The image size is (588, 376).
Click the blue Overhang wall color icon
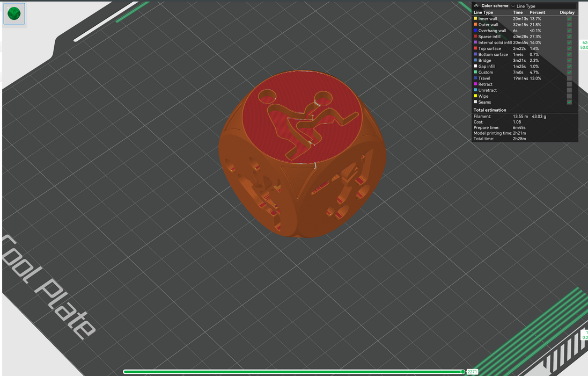(475, 31)
